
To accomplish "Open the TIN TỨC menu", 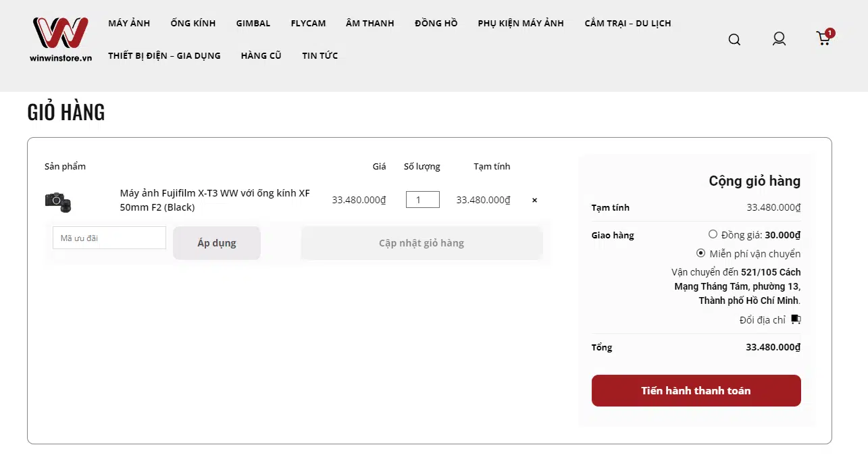I will (320, 55).
